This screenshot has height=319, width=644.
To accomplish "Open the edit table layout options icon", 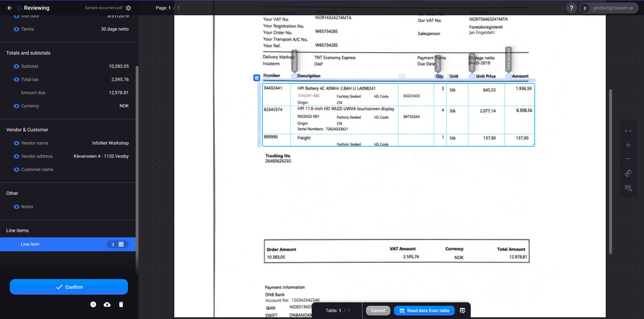I will [x=462, y=311].
